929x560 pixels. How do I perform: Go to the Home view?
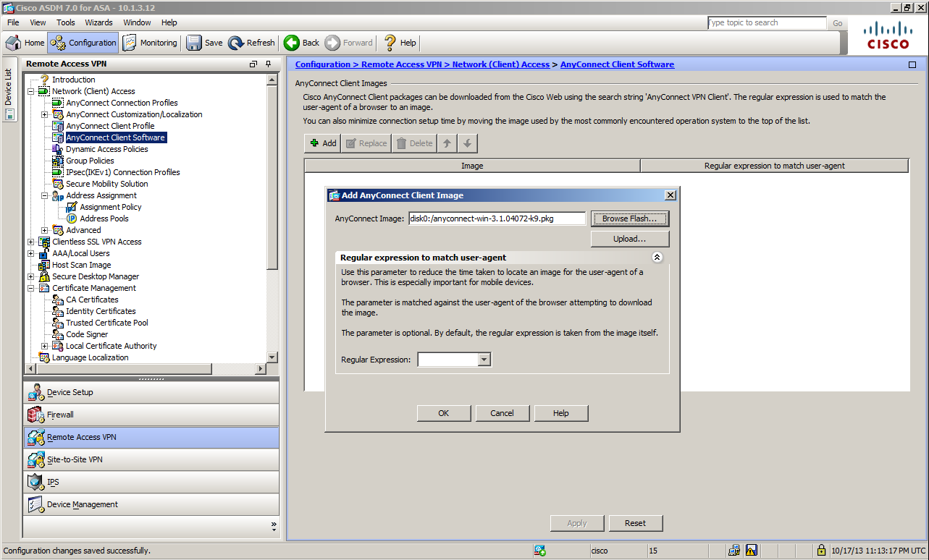pos(25,43)
